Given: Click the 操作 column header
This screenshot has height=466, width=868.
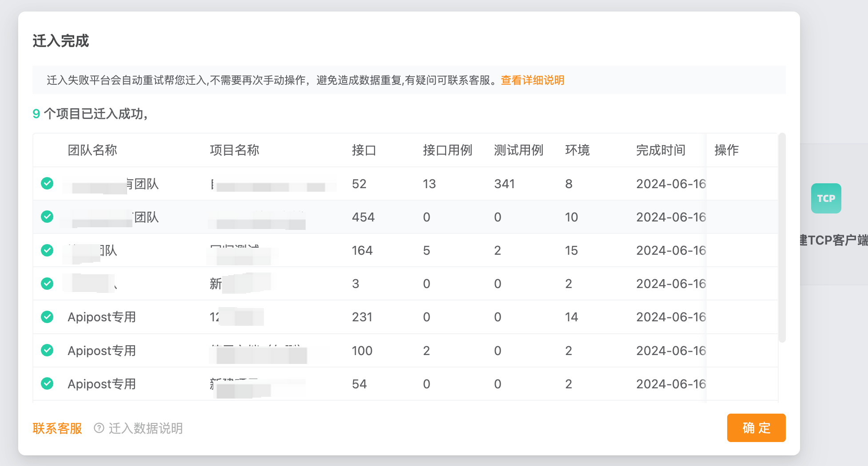Looking at the screenshot, I should point(727,150).
